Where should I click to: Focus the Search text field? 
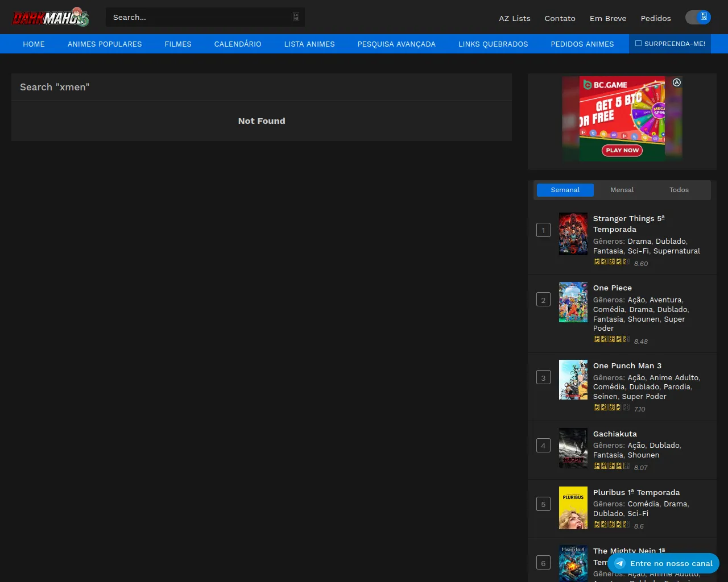tap(199, 17)
